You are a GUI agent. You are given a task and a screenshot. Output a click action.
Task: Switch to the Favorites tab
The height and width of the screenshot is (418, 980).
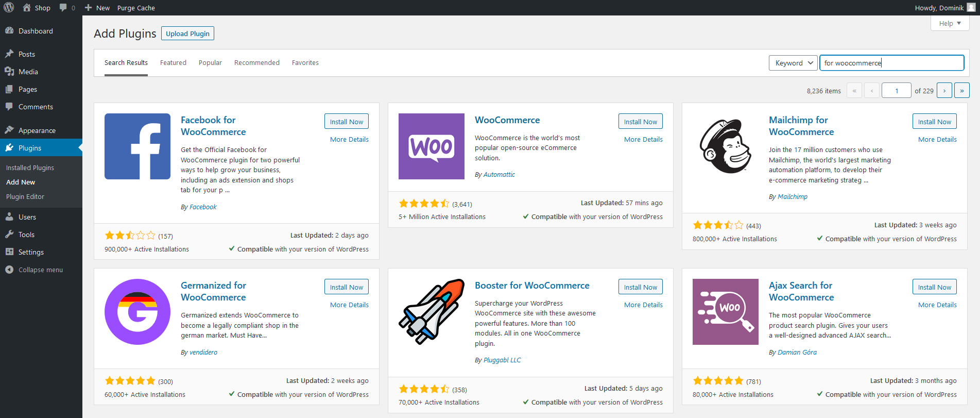point(305,63)
